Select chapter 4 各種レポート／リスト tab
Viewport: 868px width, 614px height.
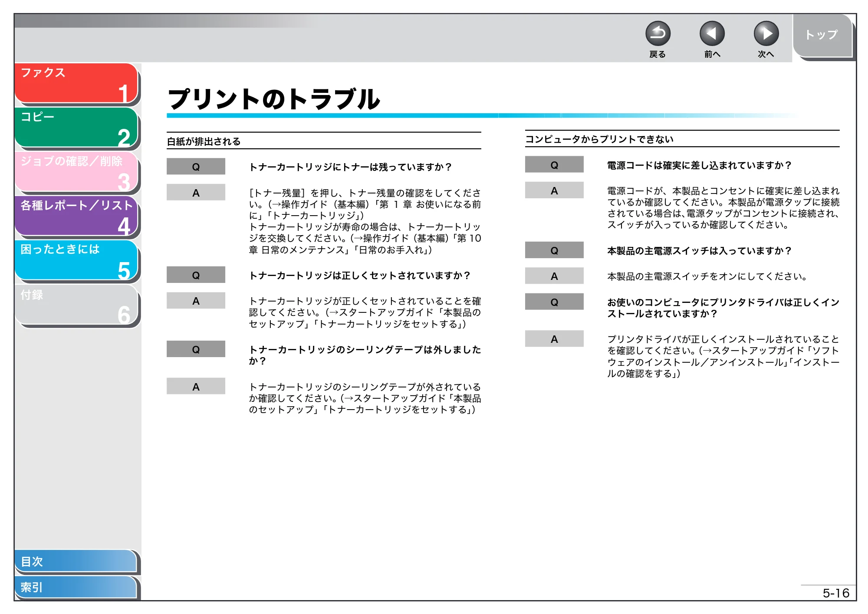click(76, 216)
